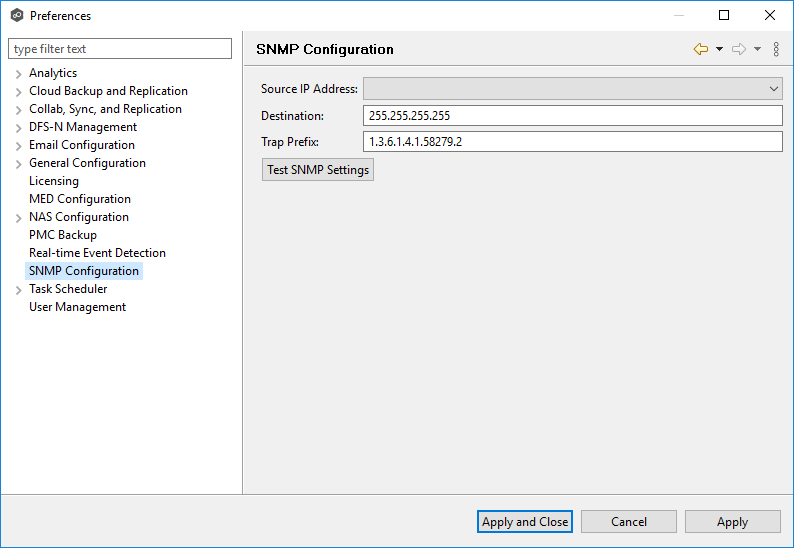
Task: Expand the NAS Configuration node
Action: coord(19,218)
